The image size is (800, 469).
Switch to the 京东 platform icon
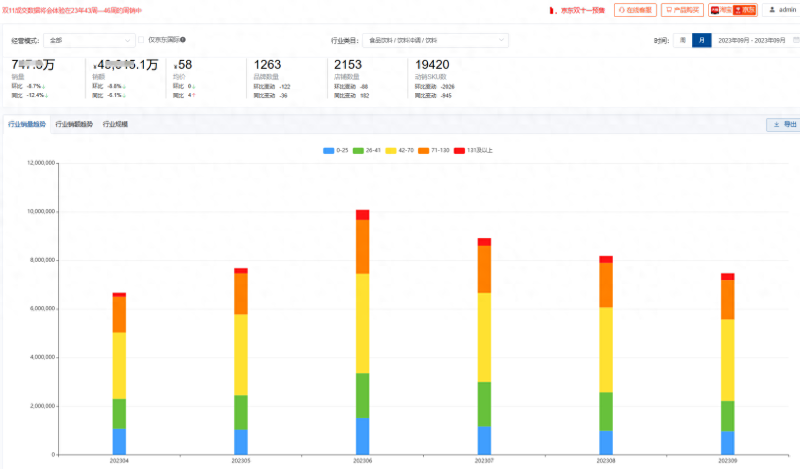click(x=746, y=10)
